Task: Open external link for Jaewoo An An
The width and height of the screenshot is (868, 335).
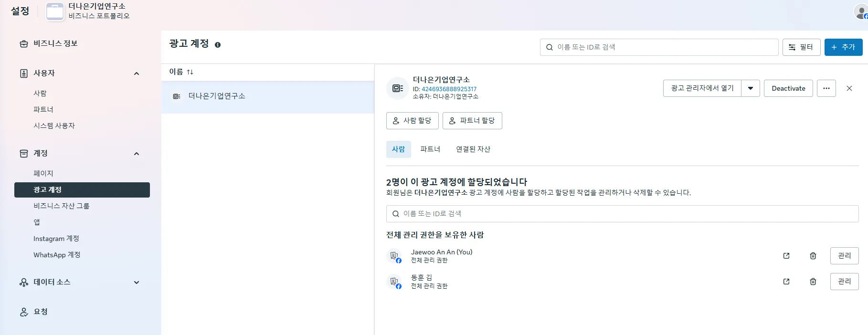Action: (786, 256)
